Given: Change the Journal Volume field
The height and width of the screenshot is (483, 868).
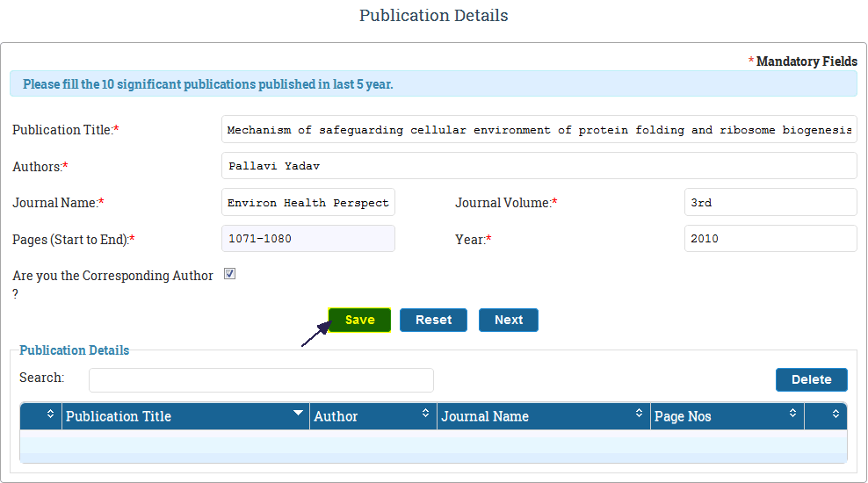Looking at the screenshot, I should coord(770,202).
